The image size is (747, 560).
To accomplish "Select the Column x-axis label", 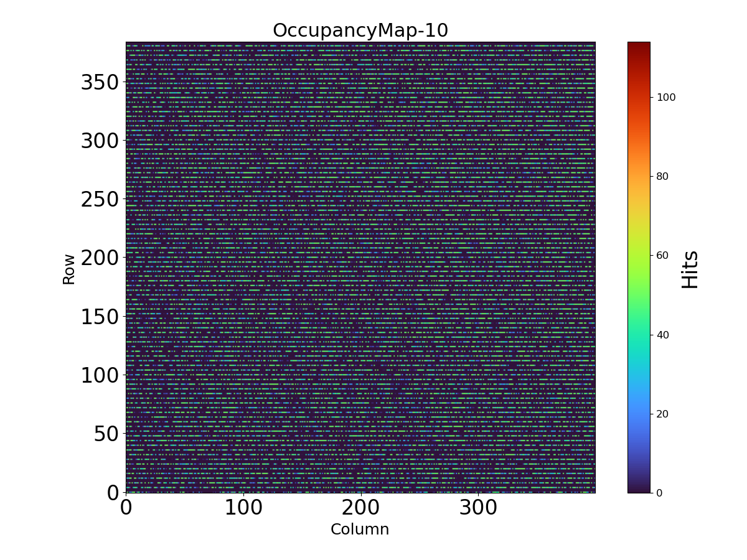I will pyautogui.click(x=360, y=530).
